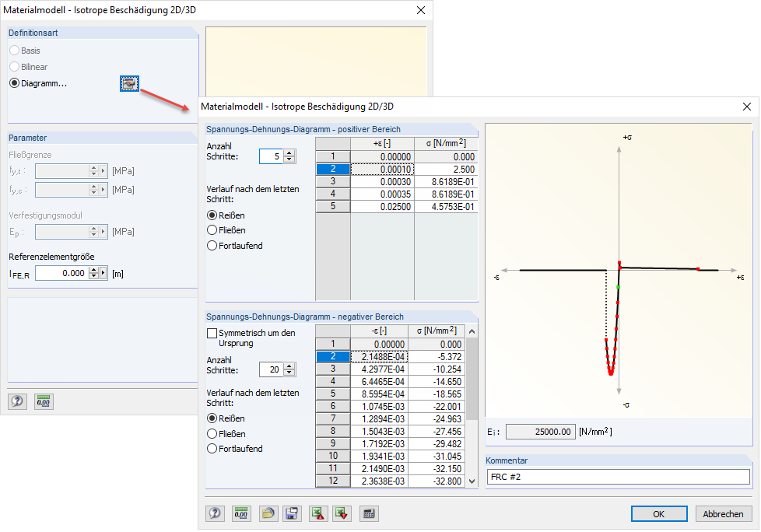Select positive table cell 0.00035

[382, 194]
